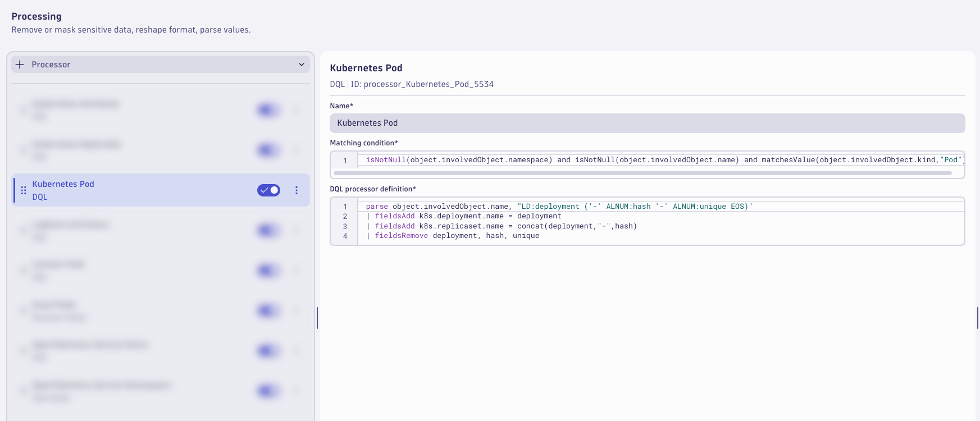Screen dimensions: 980x421
Task: Select the Kubernetes Pod processor row
Action: (x=161, y=190)
